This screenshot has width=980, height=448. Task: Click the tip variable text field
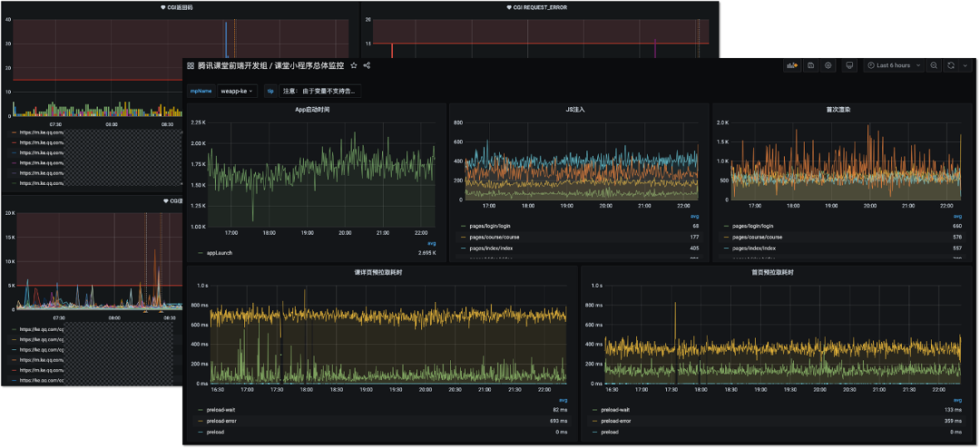319,91
